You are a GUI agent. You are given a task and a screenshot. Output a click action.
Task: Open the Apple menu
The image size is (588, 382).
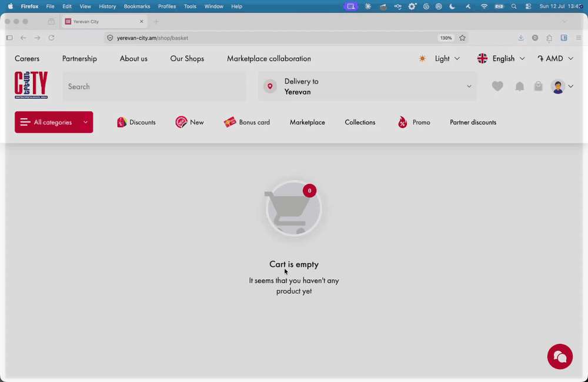(10, 6)
